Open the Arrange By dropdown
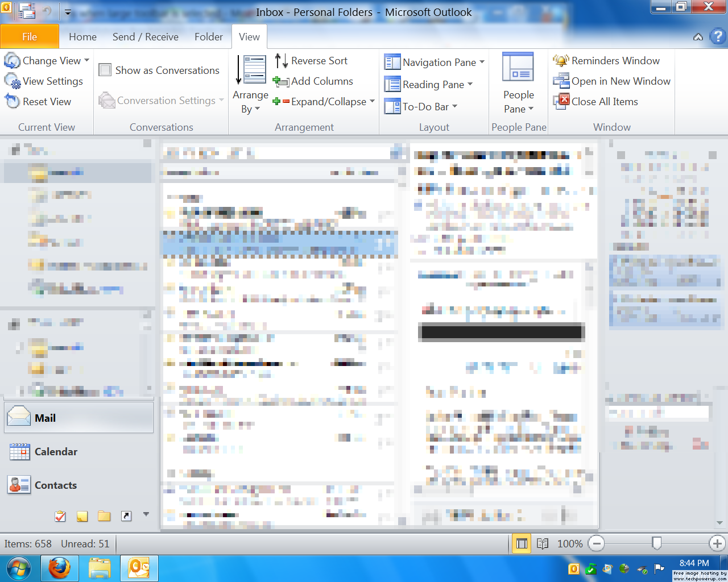Screen dimensions: 728x582 pyautogui.click(x=250, y=85)
